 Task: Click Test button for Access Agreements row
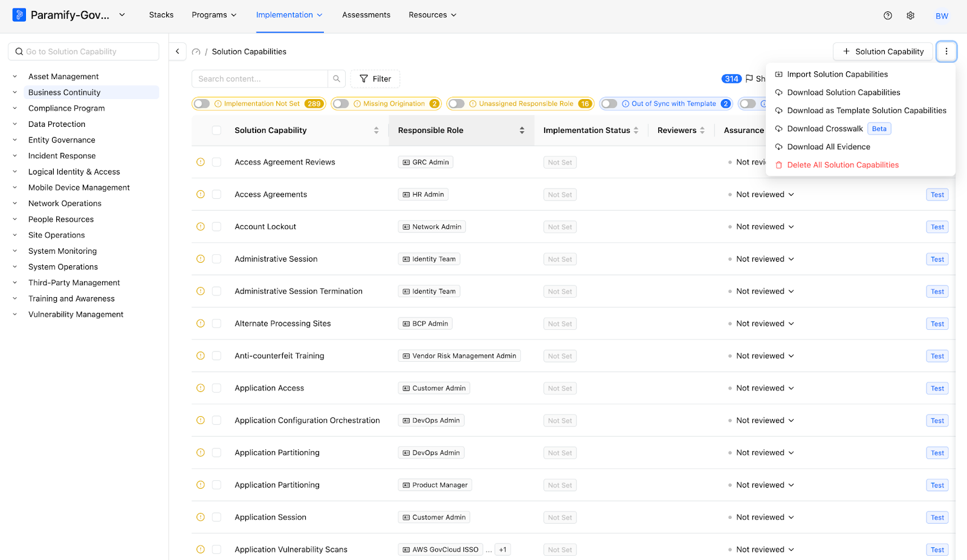[x=937, y=195]
